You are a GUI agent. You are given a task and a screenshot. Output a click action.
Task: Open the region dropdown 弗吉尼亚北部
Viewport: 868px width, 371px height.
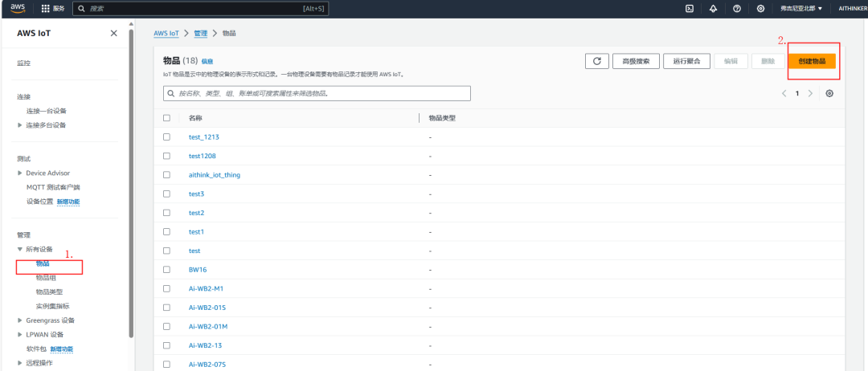point(801,8)
